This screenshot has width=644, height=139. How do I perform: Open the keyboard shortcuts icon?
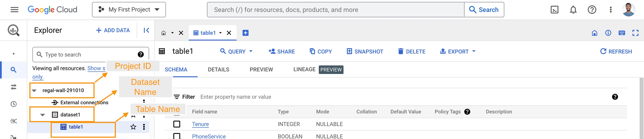(622, 33)
